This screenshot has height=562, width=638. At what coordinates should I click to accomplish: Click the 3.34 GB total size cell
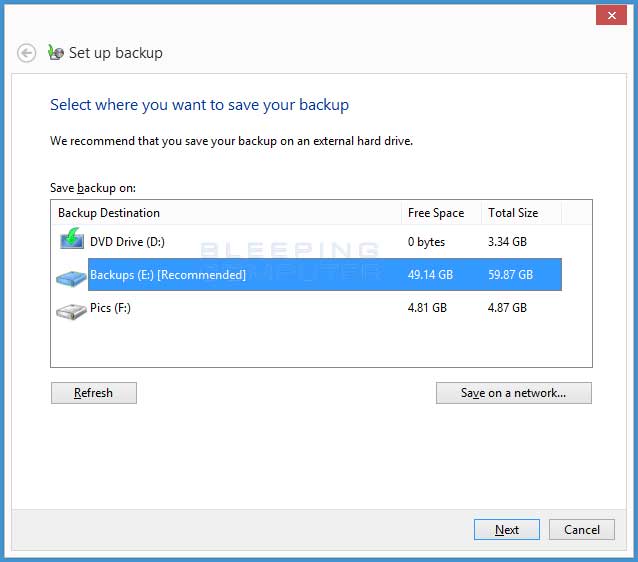click(x=507, y=242)
